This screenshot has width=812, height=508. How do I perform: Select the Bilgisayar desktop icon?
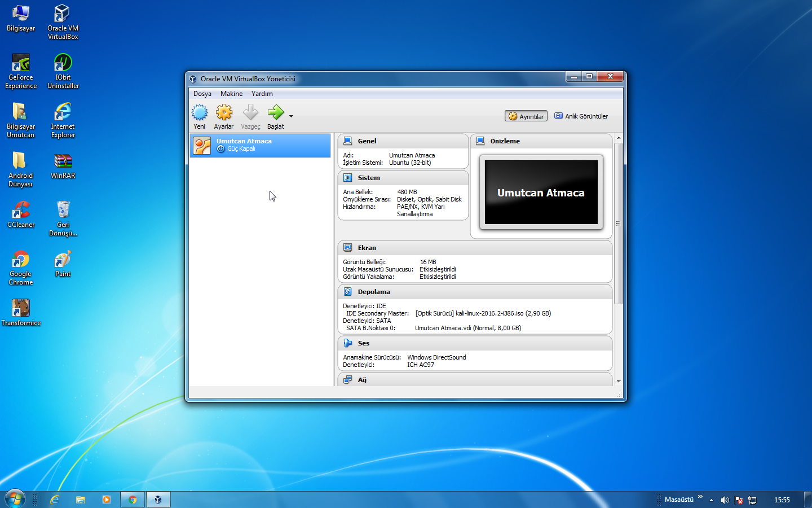click(21, 18)
